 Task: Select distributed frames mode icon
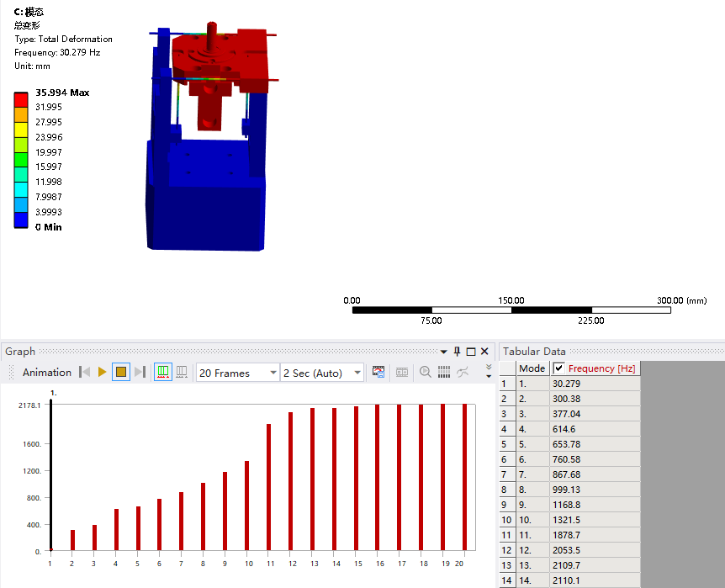163,372
